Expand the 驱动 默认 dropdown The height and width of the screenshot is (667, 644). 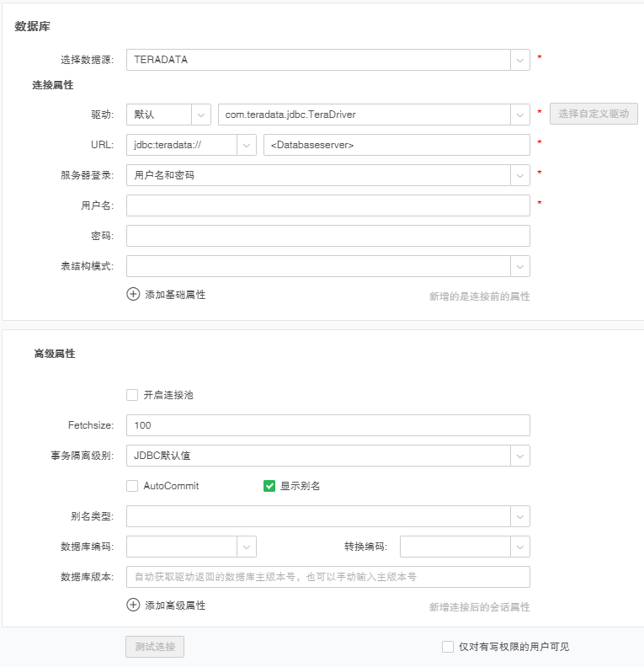(x=201, y=114)
